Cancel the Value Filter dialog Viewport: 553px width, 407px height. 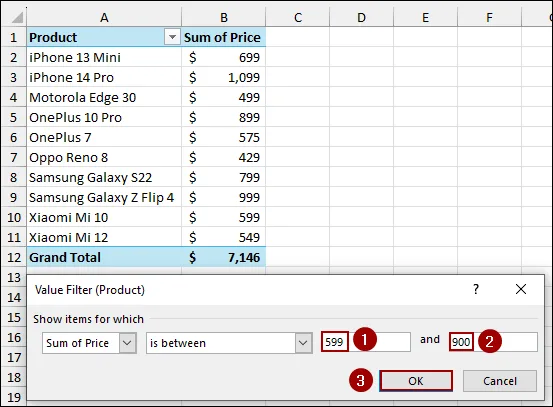(x=500, y=381)
